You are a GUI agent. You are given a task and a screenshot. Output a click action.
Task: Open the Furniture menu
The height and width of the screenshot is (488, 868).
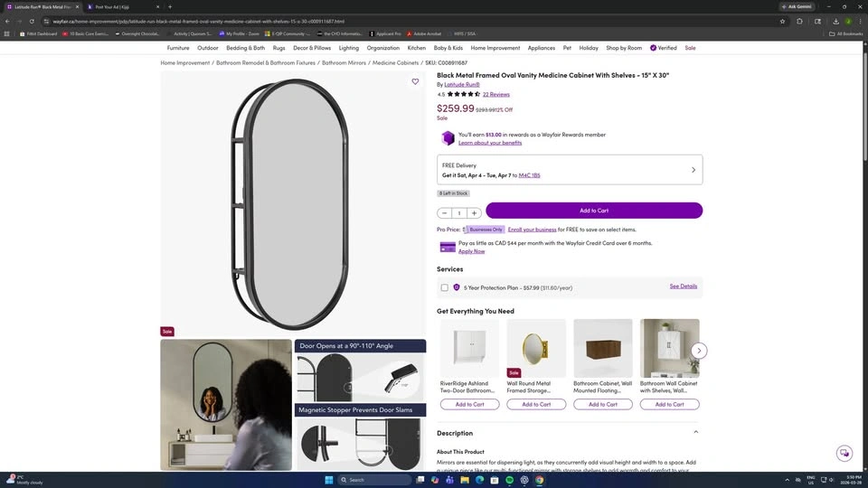click(178, 48)
